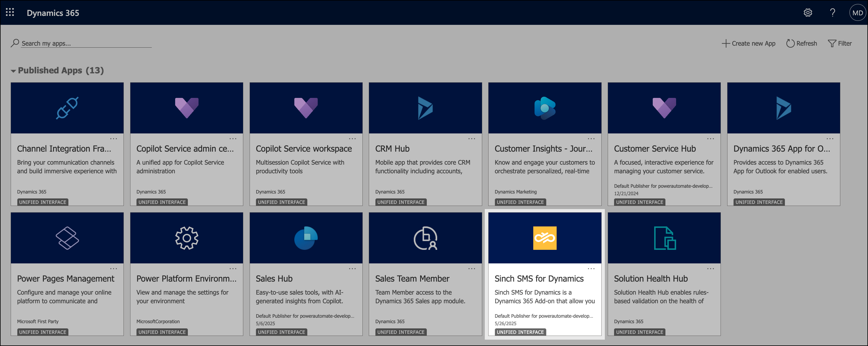The height and width of the screenshot is (346, 868).
Task: Open Copilot Service workspace heart icon
Action: [x=306, y=108]
